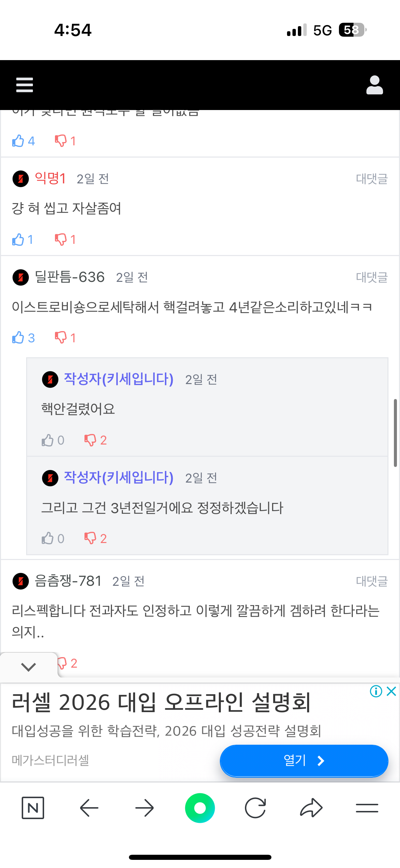Reply via 대댓글 on 음흠쟁-781 comment
Viewport: 400px width, 868px height.
tap(372, 581)
